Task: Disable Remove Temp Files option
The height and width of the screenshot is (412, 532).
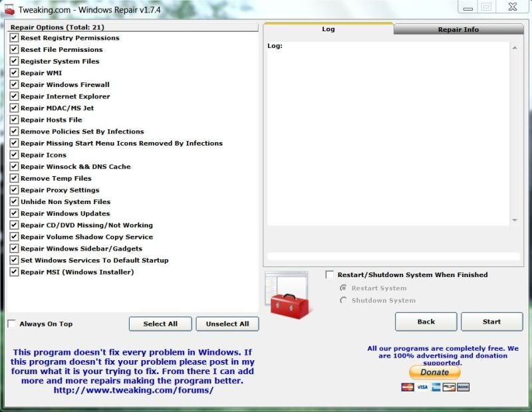Action: click(x=14, y=178)
